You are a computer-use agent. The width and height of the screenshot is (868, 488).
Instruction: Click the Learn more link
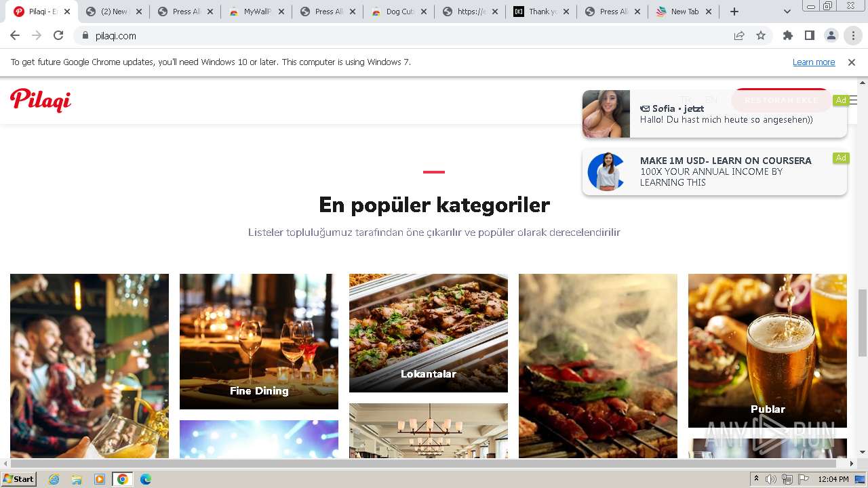814,62
